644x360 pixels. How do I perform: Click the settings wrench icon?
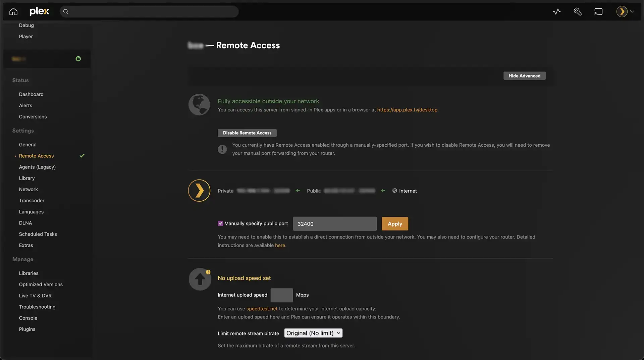(x=578, y=11)
